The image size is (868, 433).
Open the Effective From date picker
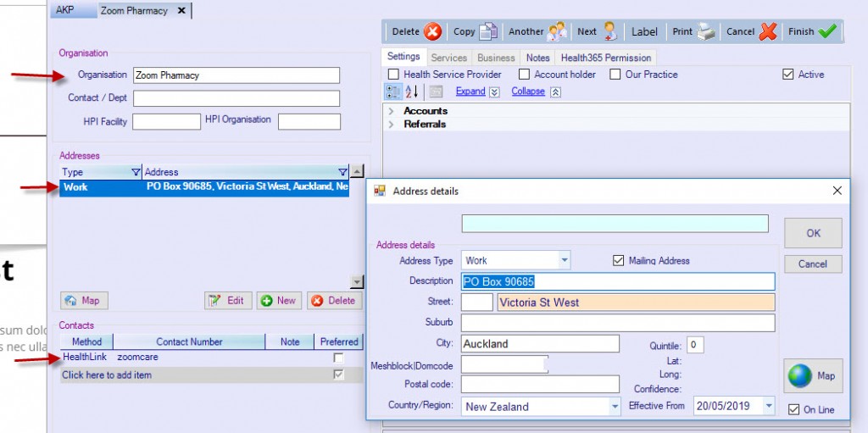pos(768,406)
